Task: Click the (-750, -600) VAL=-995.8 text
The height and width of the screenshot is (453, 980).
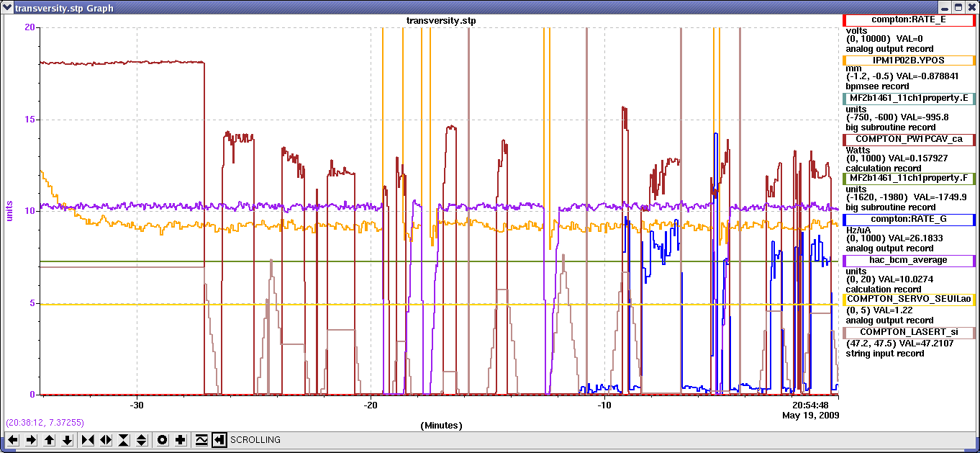Action: click(897, 117)
